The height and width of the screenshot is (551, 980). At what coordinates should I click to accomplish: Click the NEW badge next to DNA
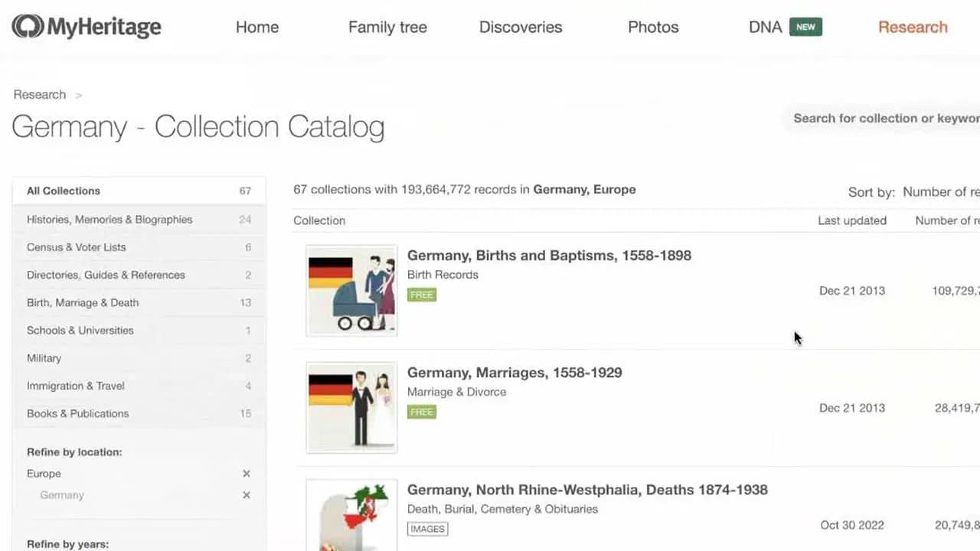[805, 26]
